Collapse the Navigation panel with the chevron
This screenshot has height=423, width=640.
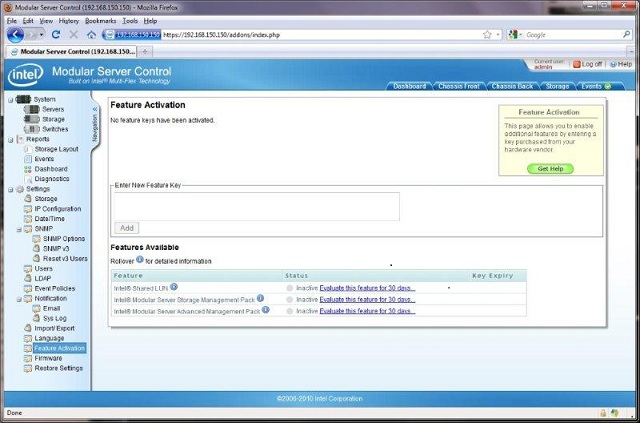tap(95, 109)
